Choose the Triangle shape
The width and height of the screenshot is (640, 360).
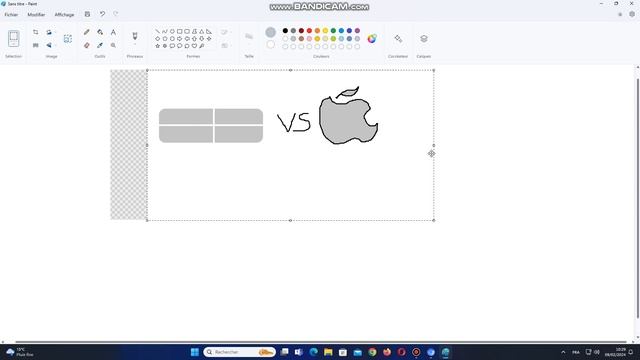coord(202,31)
